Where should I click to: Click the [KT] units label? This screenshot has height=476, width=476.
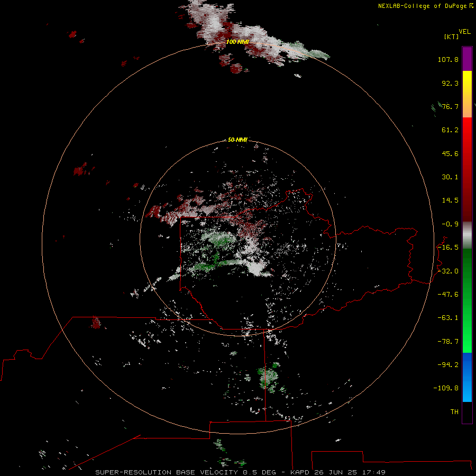(452, 36)
